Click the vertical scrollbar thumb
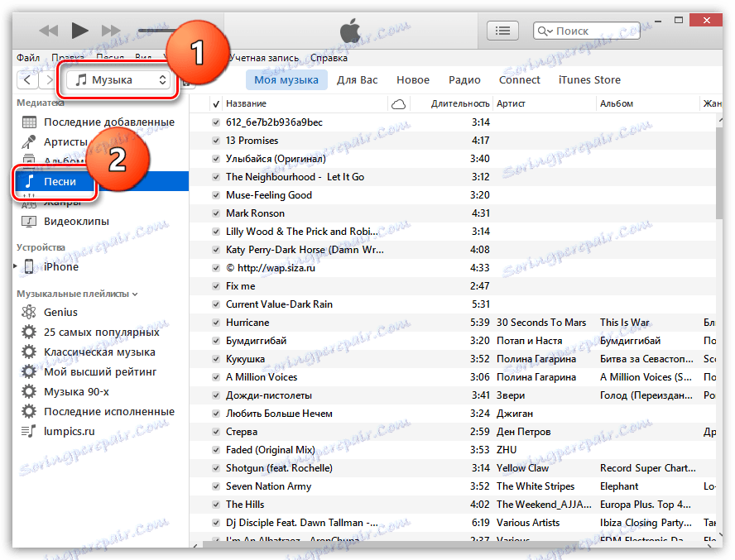The width and height of the screenshot is (735, 560). [719, 172]
